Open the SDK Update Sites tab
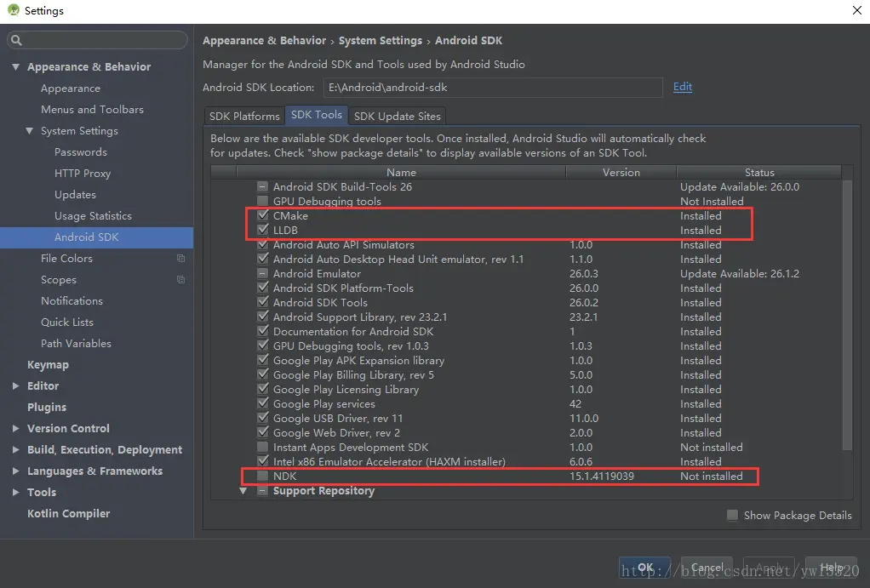 (x=398, y=116)
